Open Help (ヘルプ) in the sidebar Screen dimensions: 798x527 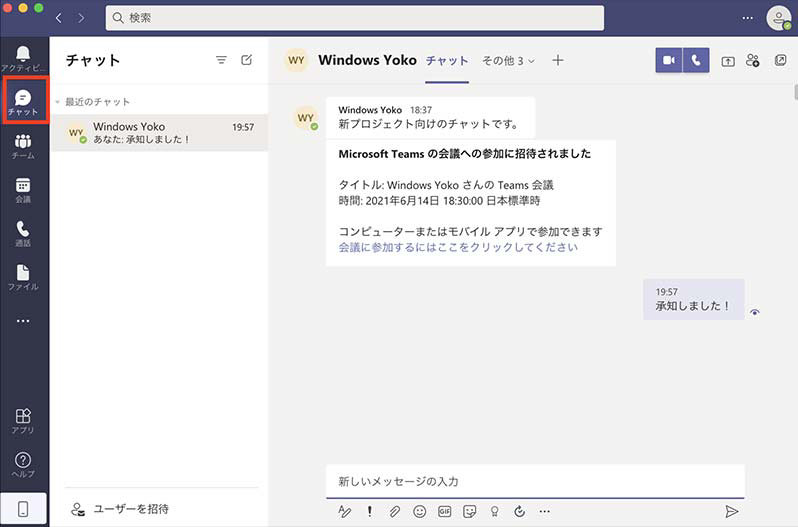click(x=23, y=465)
